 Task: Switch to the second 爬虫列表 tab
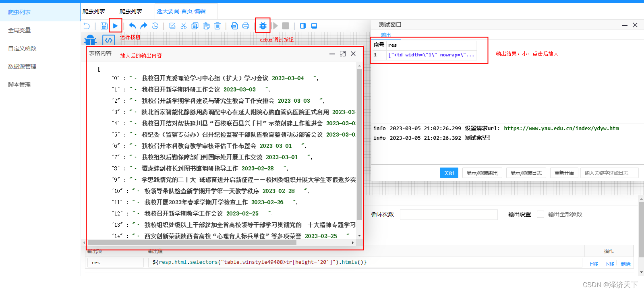point(131,11)
